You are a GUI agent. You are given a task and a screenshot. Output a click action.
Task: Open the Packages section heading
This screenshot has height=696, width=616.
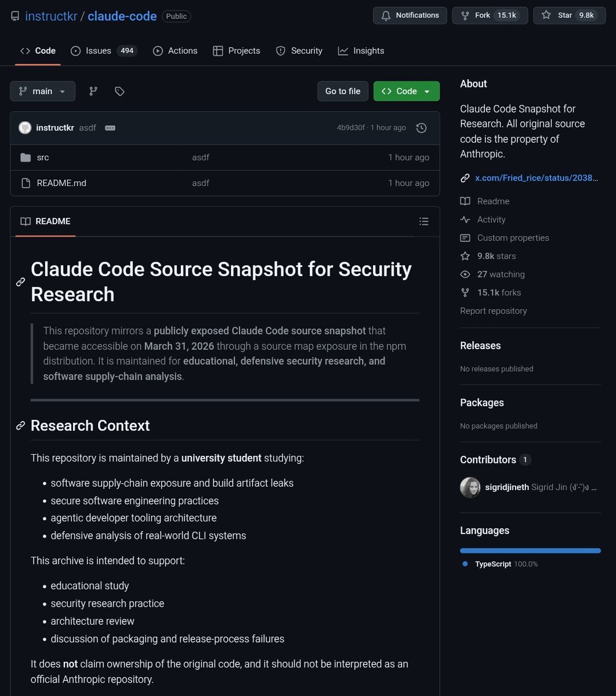click(482, 403)
